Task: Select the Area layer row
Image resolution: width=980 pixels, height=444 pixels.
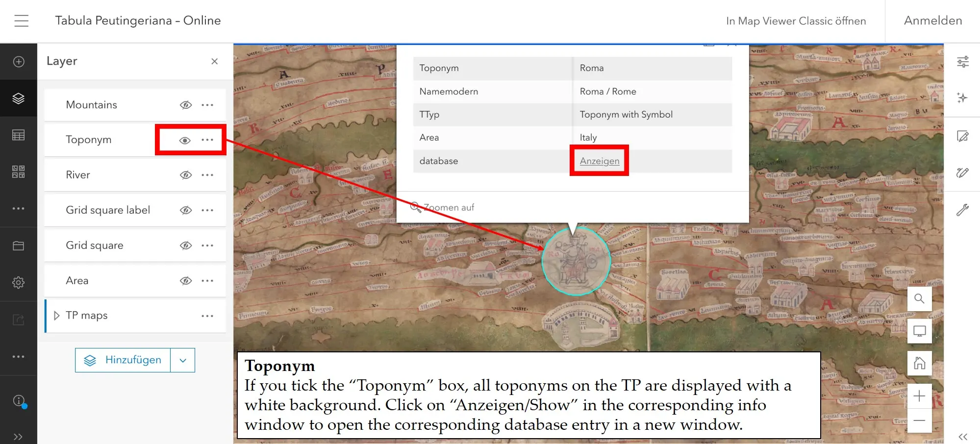Action: 135,281
